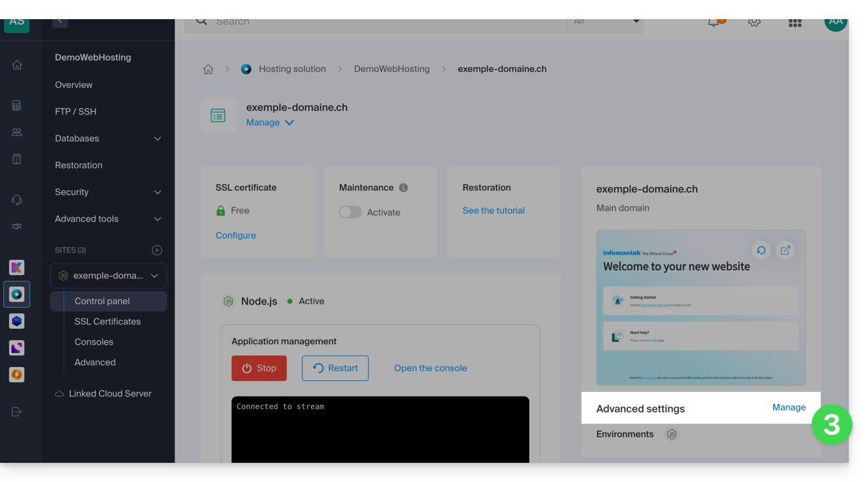Image resolution: width=868 pixels, height=482 pixels.
Task: Toggle the Maintenance Activate switch
Action: [x=350, y=212]
